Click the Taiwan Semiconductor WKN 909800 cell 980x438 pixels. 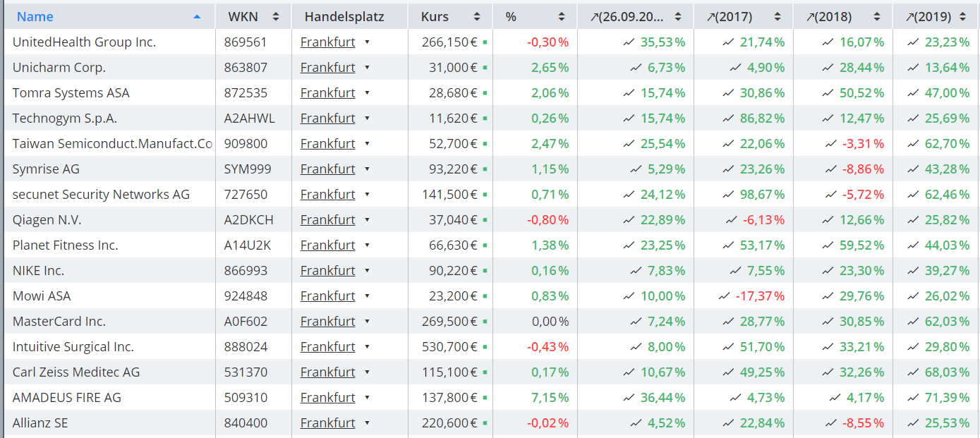(246, 144)
